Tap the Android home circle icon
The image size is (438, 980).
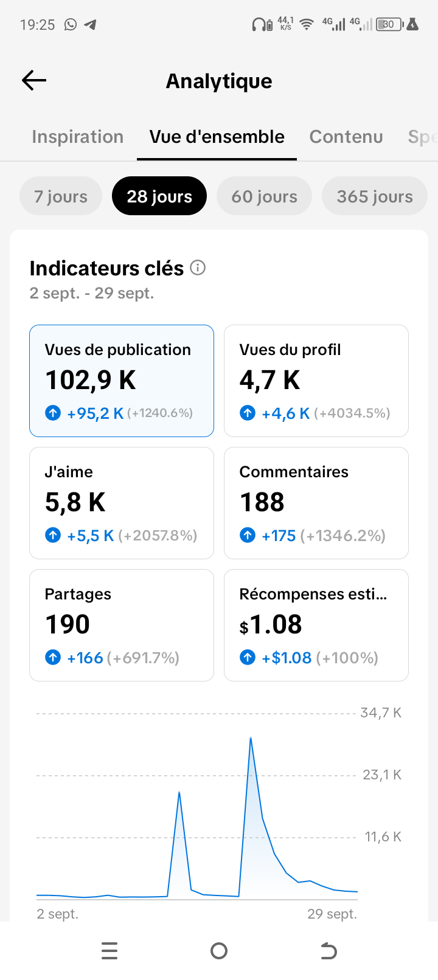pyautogui.click(x=219, y=951)
